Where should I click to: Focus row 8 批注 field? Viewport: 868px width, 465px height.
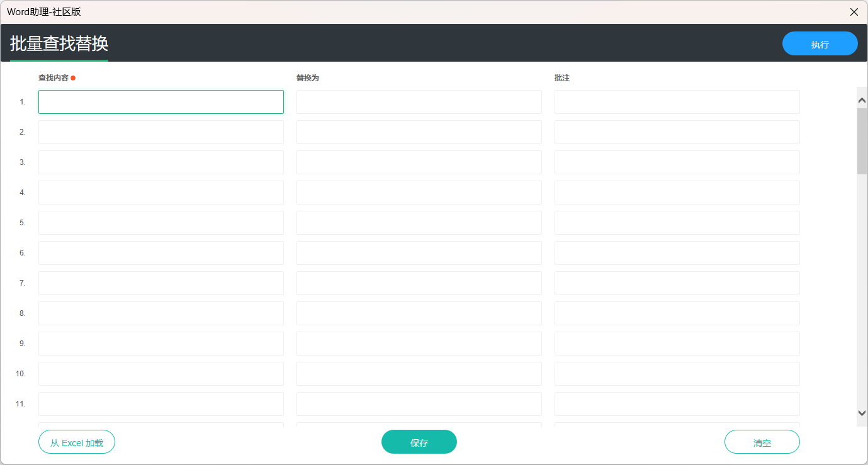[677, 313]
